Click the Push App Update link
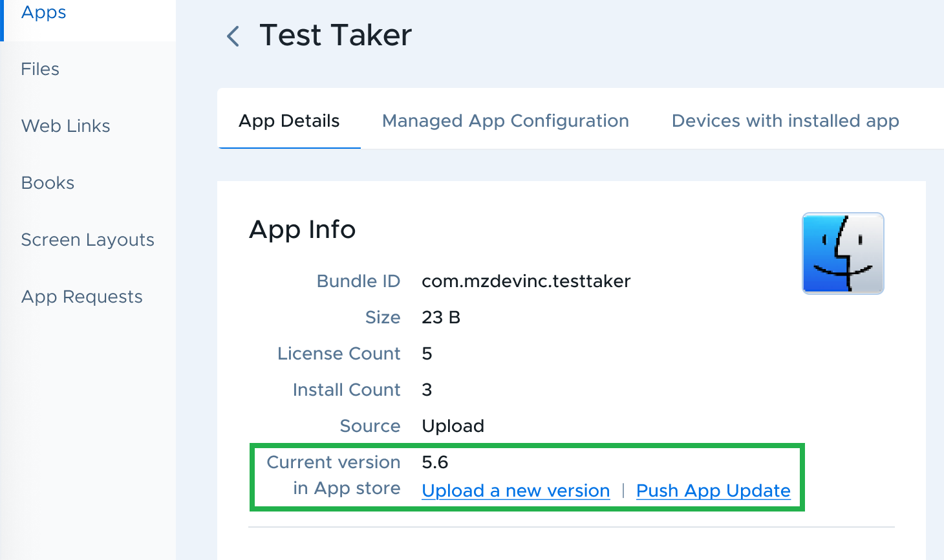The height and width of the screenshot is (560, 944). point(713,491)
